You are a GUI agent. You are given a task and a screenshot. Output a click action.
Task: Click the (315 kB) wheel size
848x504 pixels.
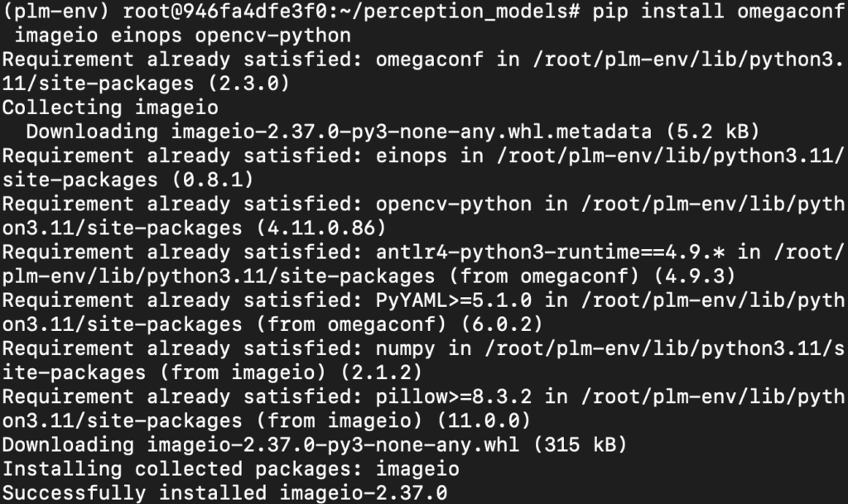coord(580,445)
